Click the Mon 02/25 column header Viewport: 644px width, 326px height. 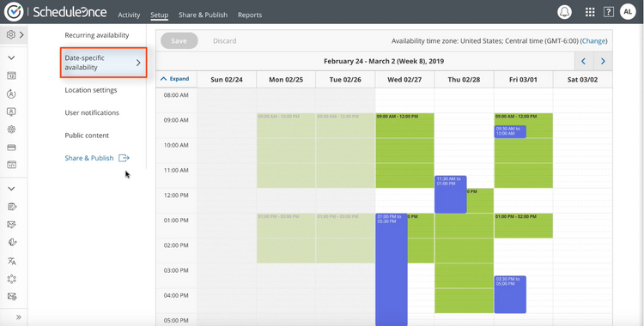[x=286, y=80]
